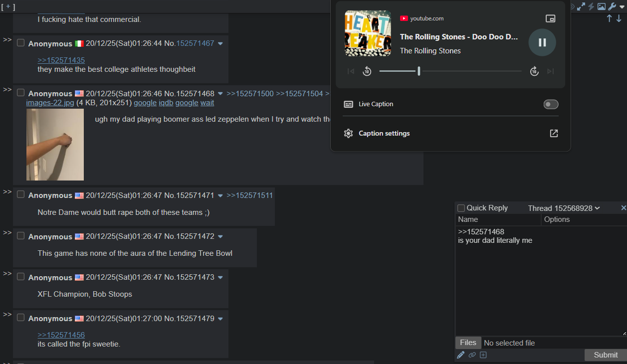This screenshot has width=627, height=364.
Task: Click the [ + ] toggle in top-left header
Action: pyautogui.click(x=8, y=6)
